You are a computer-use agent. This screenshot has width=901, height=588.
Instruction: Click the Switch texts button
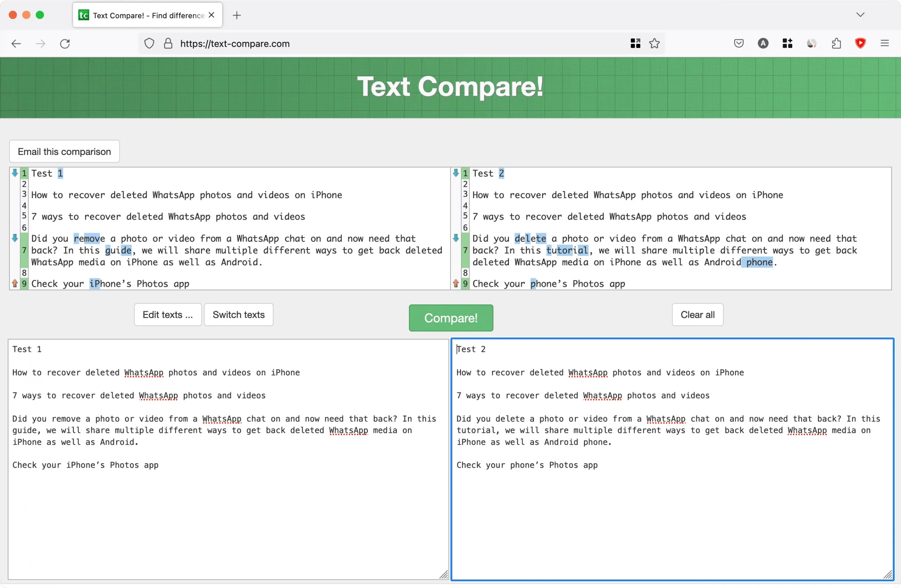click(x=238, y=314)
